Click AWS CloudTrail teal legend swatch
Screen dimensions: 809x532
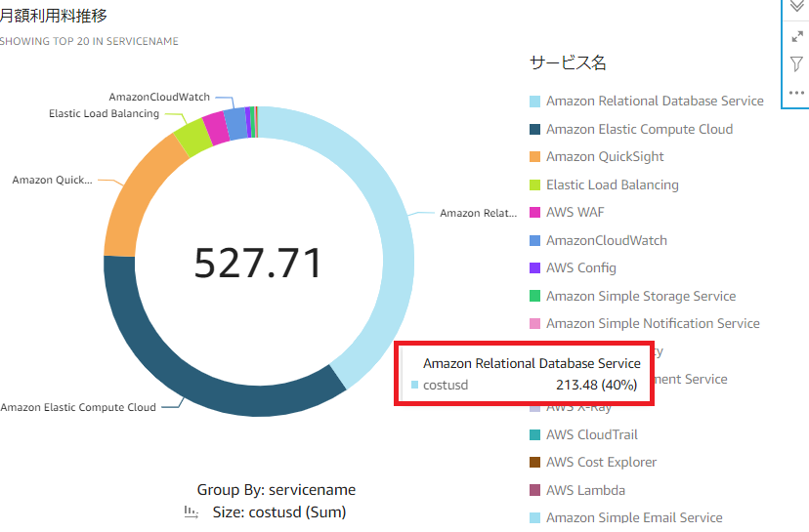[535, 435]
